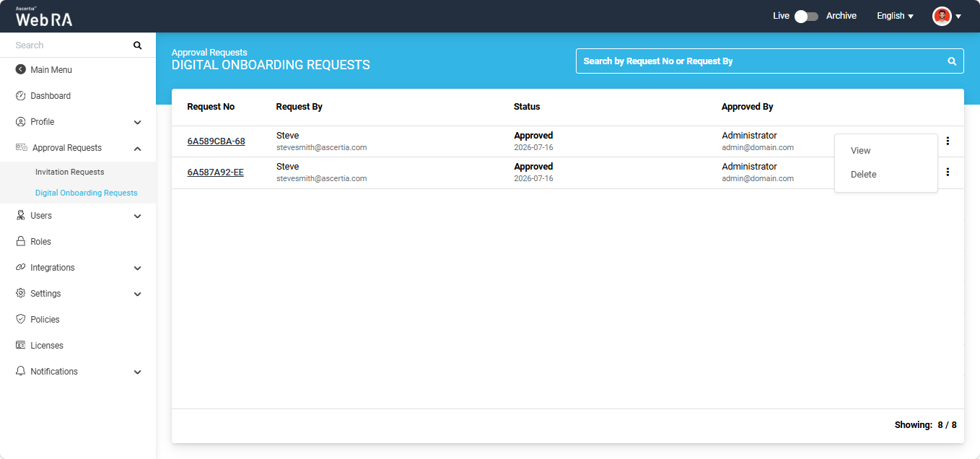Click the Profile person icon
This screenshot has width=980, height=459.
coord(21,122)
